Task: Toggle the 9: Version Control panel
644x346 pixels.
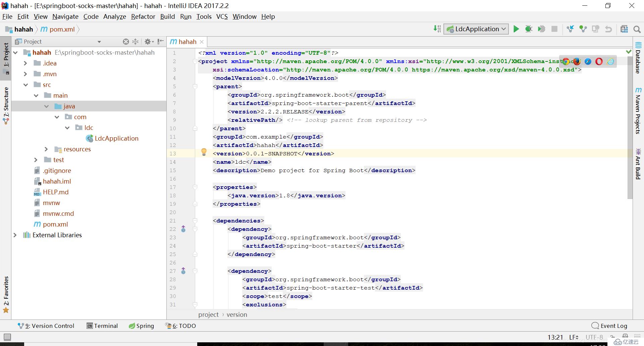Action: pos(46,326)
